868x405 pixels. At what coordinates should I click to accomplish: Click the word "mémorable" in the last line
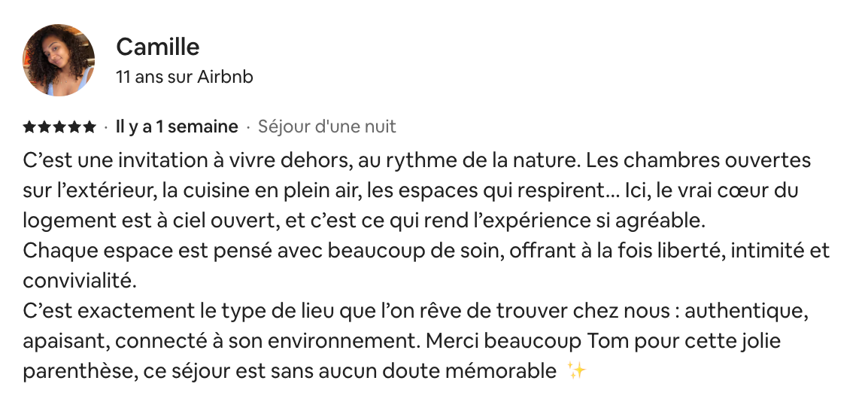[x=511, y=371]
